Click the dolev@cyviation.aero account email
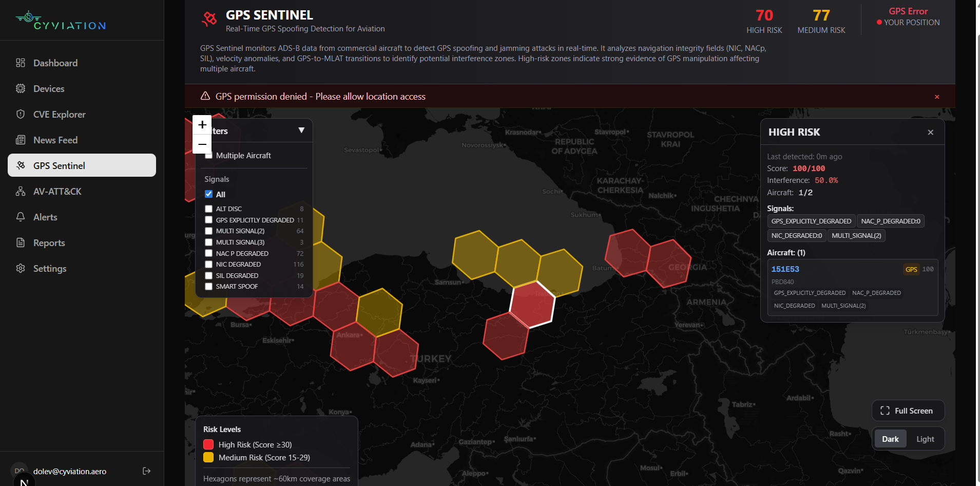Viewport: 980px width, 486px height. click(70, 471)
